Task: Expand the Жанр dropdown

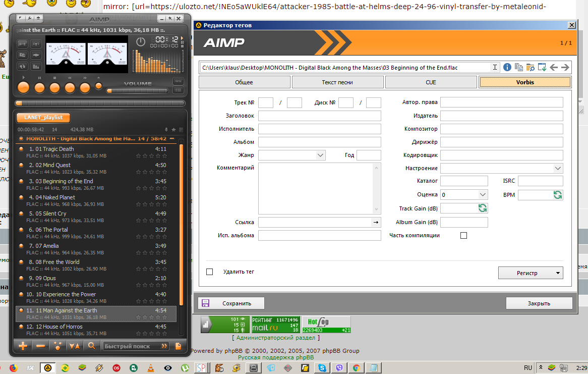Action: click(320, 155)
